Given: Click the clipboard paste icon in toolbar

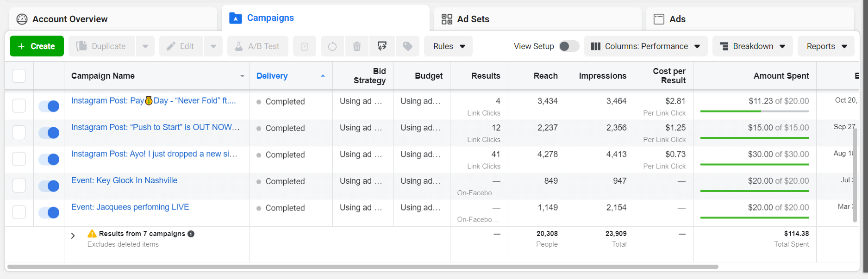Looking at the screenshot, I should click(x=305, y=46).
